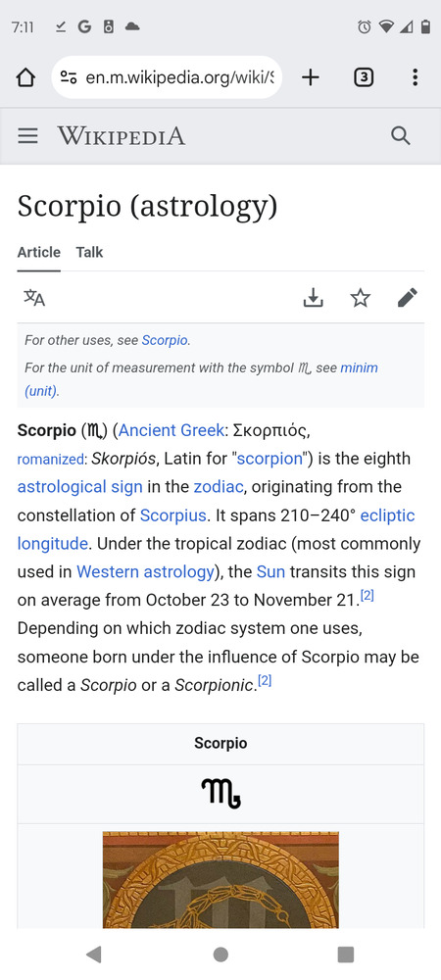Screen dimensions: 441x980
Task: Select the Article tab
Action: 39,253
